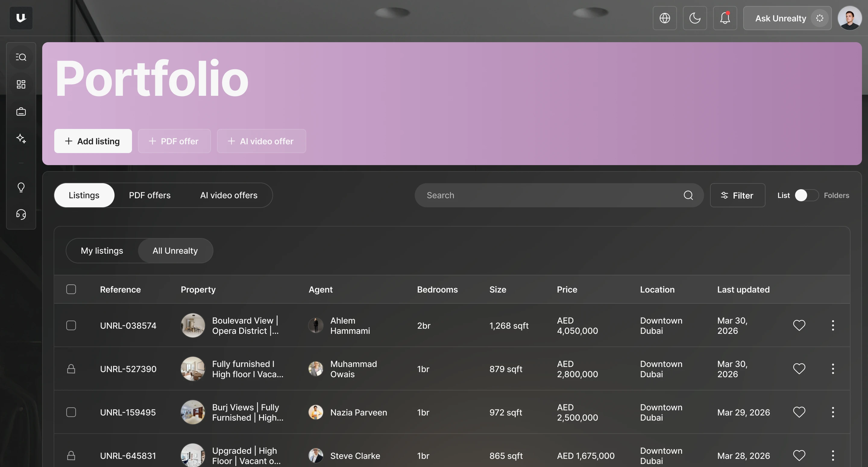Click the Add listing button
The width and height of the screenshot is (868, 467).
pos(93,141)
